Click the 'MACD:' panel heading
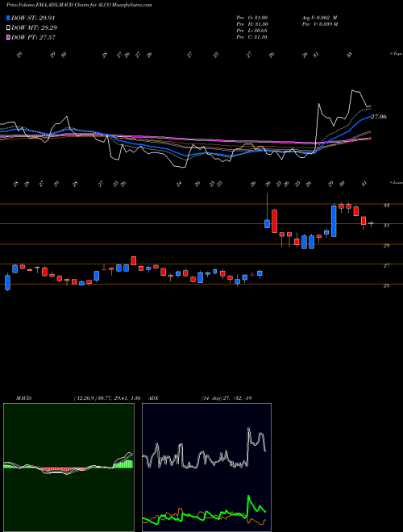This screenshot has height=532, width=403. (24, 398)
